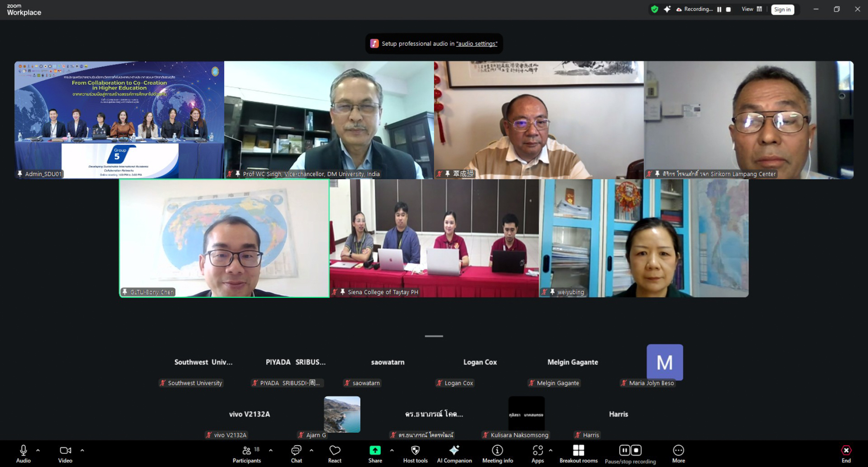
Task: Select the GLTU-Bony Chen video tile
Action: [224, 238]
